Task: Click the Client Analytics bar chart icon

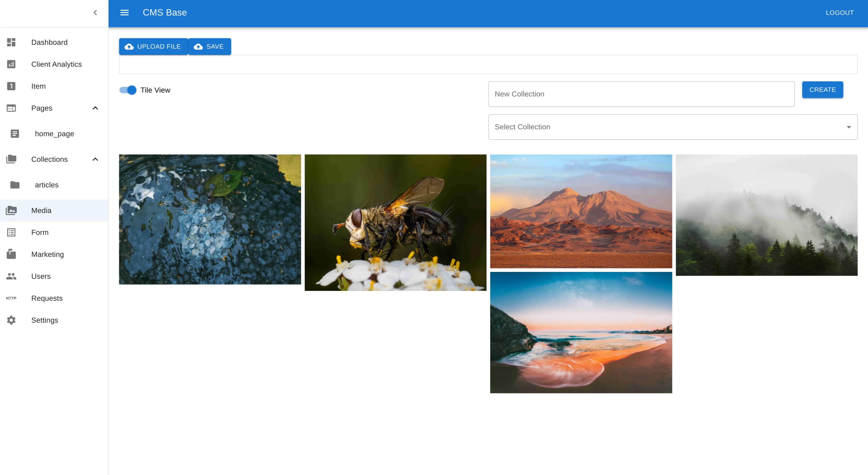Action: 11,64
